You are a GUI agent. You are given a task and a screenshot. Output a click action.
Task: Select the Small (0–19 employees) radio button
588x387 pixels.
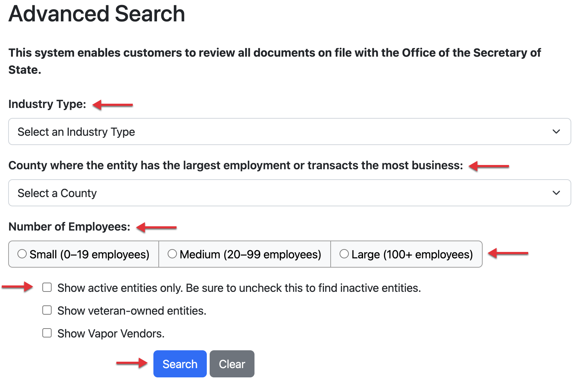point(22,254)
